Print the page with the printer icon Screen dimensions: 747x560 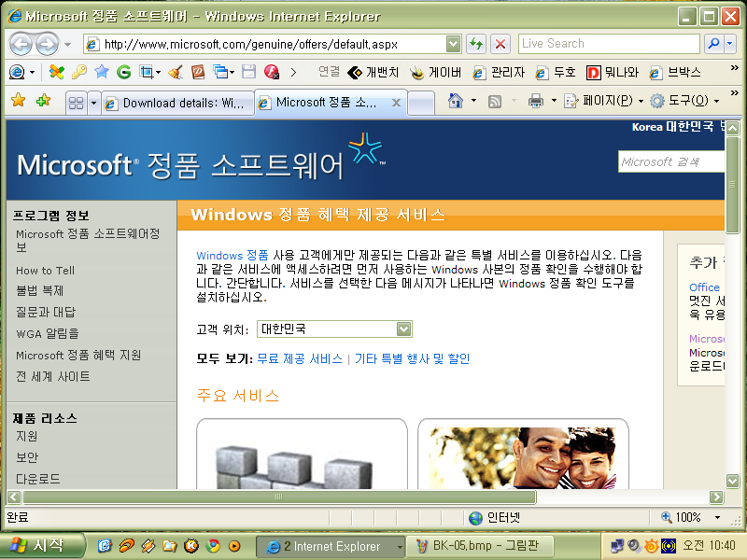[x=536, y=101]
